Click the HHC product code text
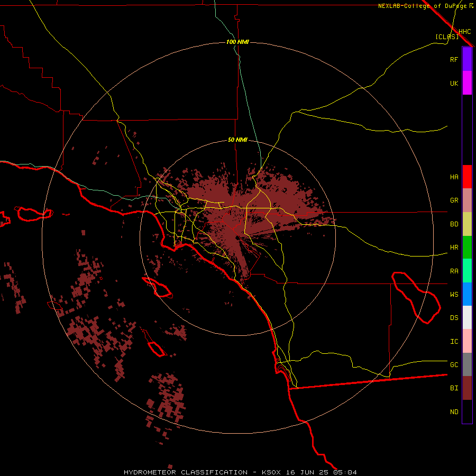Screen dimensions: 476x476 click(x=464, y=32)
